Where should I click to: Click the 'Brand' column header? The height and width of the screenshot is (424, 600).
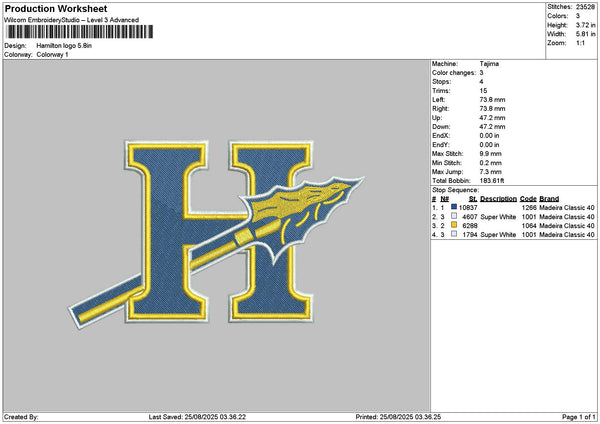click(549, 199)
